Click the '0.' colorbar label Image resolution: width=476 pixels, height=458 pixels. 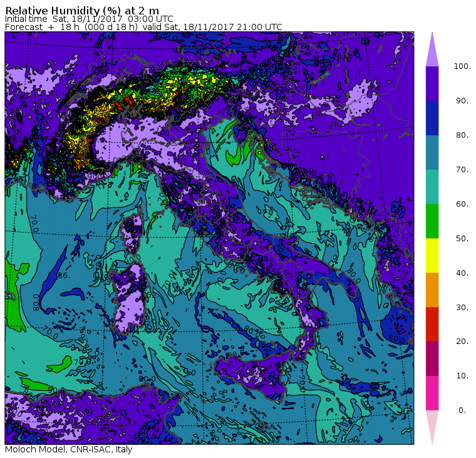click(x=462, y=410)
